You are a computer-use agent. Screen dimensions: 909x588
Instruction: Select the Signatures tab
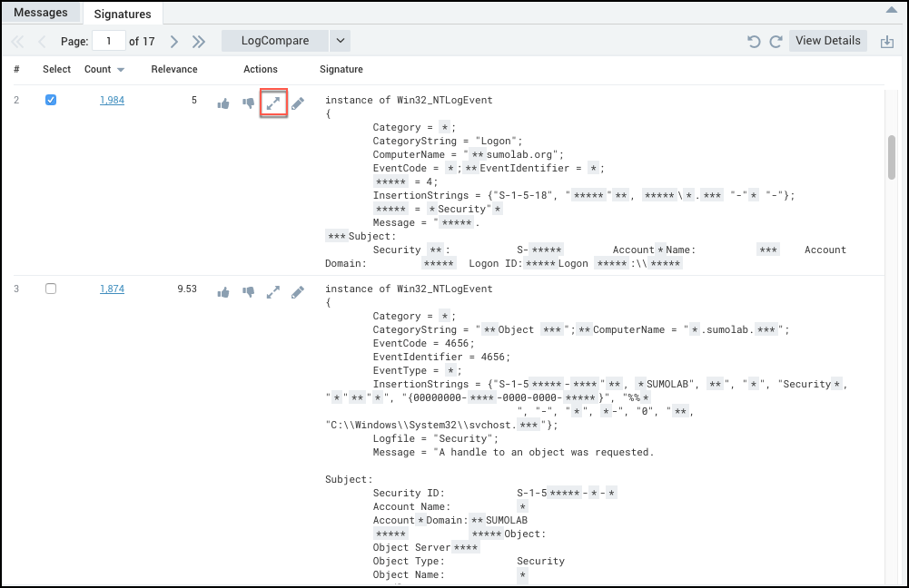point(123,14)
